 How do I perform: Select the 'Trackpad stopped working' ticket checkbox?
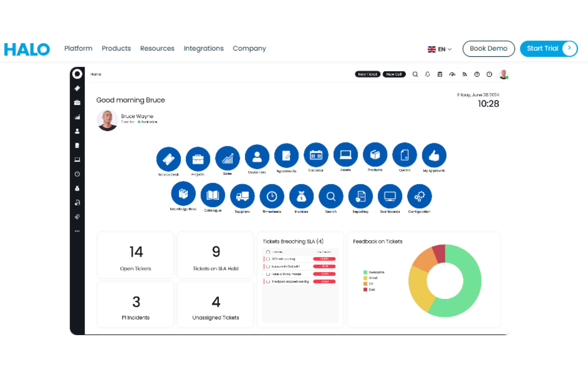point(268,282)
